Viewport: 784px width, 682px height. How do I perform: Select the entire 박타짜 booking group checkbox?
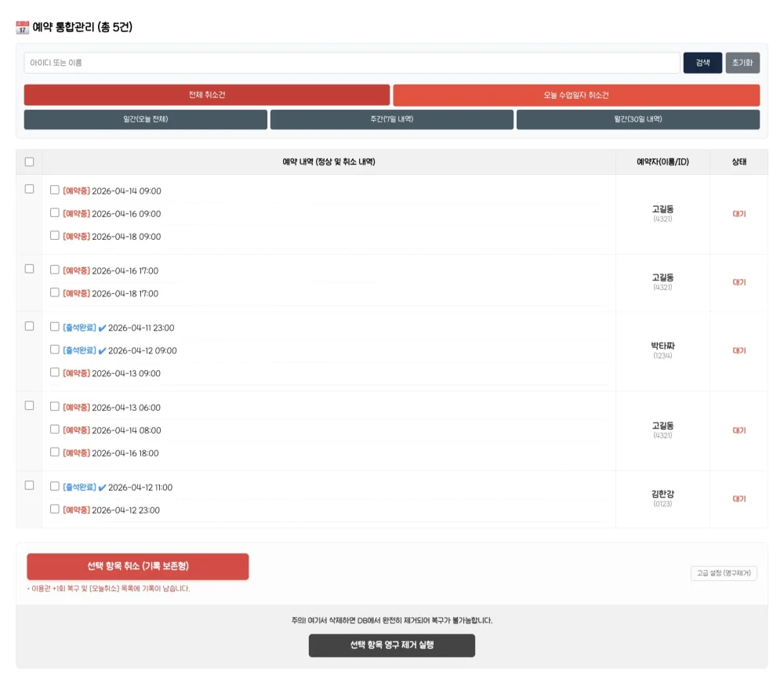click(x=30, y=327)
